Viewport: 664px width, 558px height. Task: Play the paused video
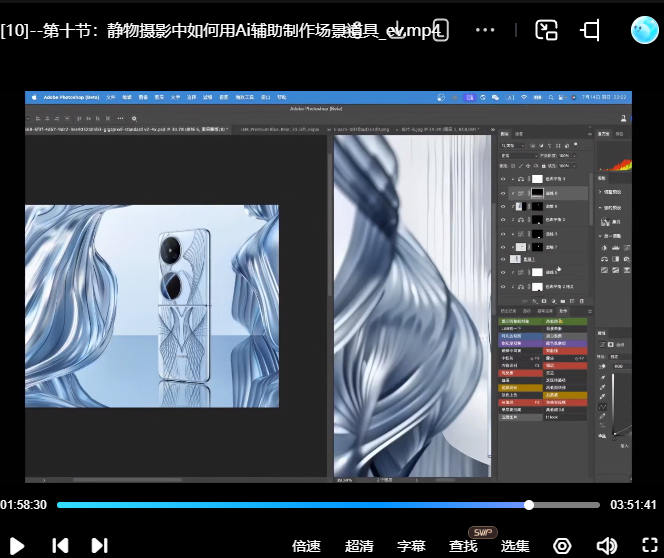(x=17, y=545)
